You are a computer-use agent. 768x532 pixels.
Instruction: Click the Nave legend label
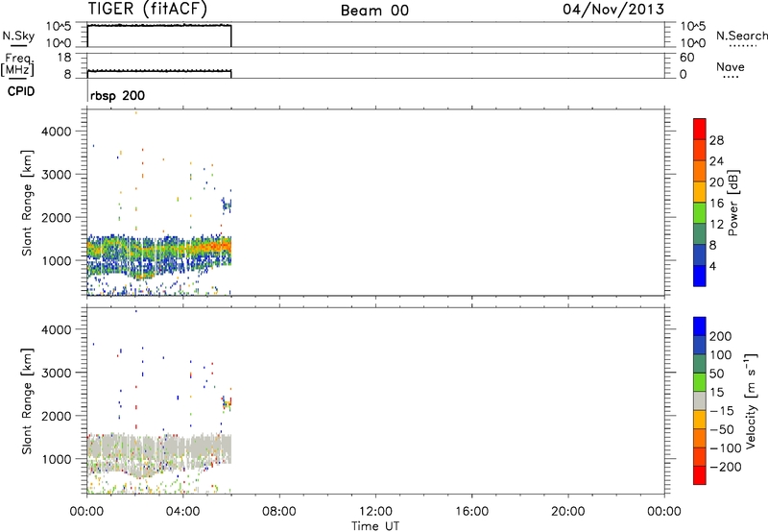tap(730, 66)
